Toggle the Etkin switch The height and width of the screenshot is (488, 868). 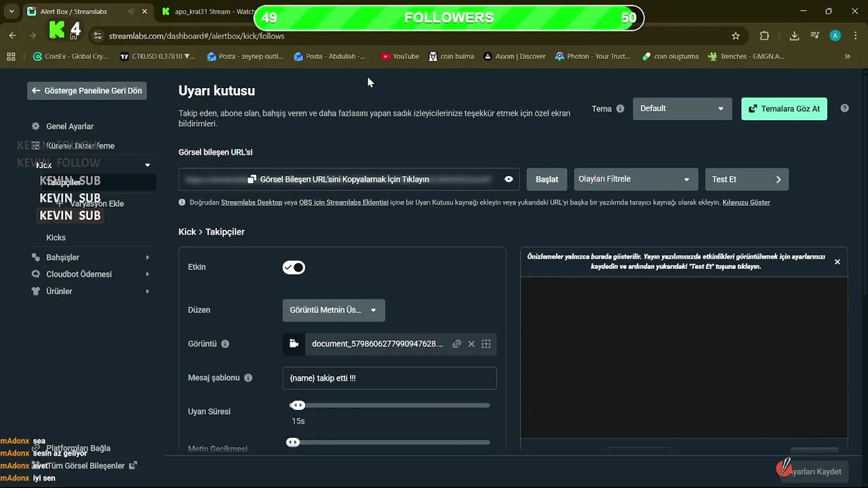[294, 267]
